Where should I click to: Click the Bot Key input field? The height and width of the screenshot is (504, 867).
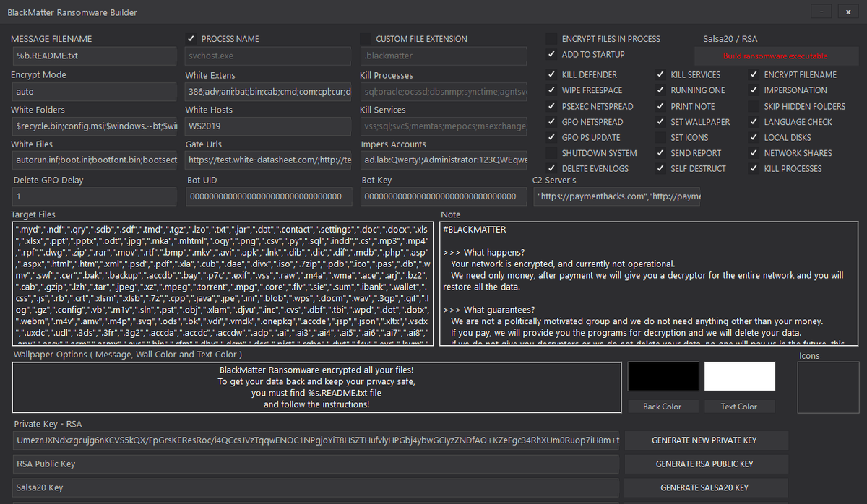[444, 196]
